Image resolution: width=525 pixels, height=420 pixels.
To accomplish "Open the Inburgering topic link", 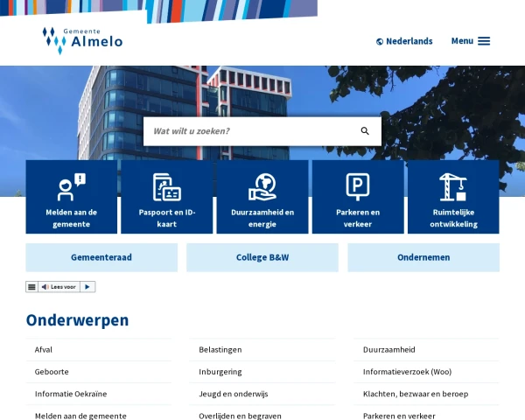I will (220, 372).
